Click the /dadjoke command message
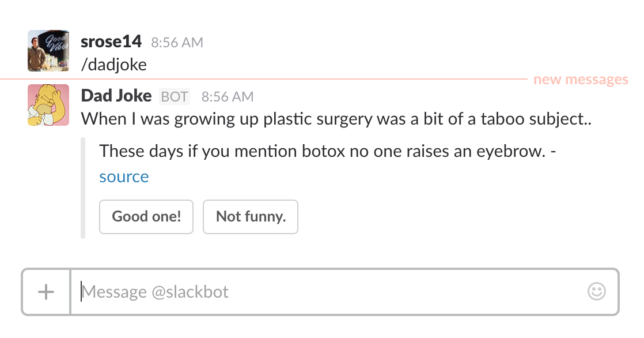Screen dimensions: 644x338 [x=114, y=64]
